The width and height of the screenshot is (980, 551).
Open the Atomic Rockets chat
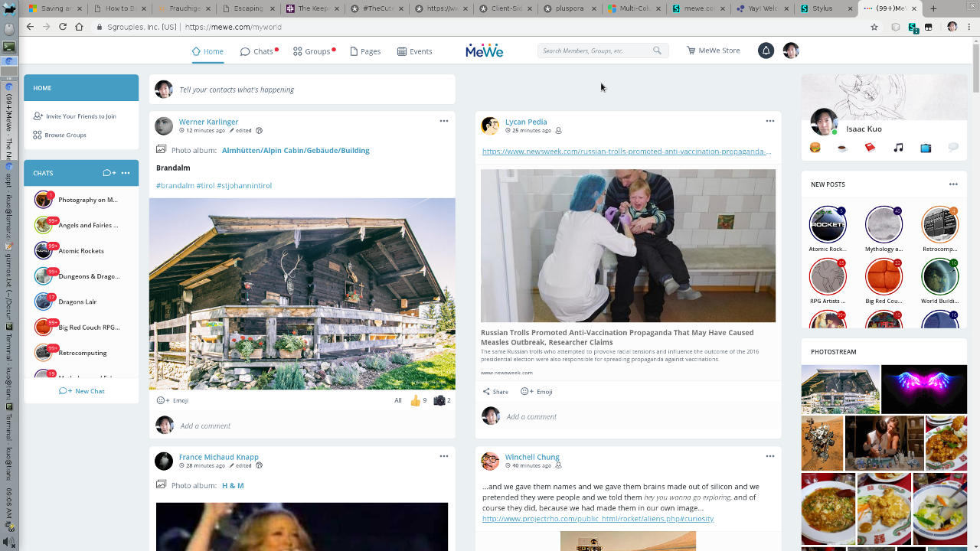point(81,250)
